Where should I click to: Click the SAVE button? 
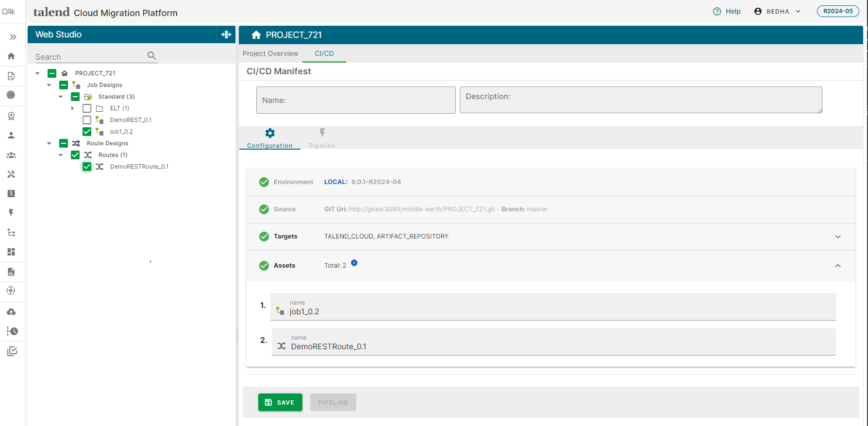[x=280, y=402]
